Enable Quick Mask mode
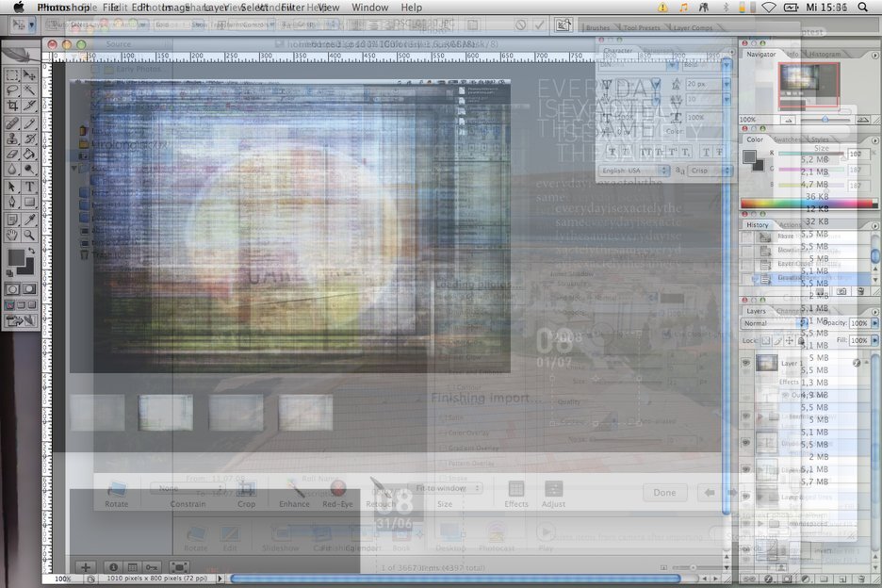882x588 pixels. coord(29,289)
